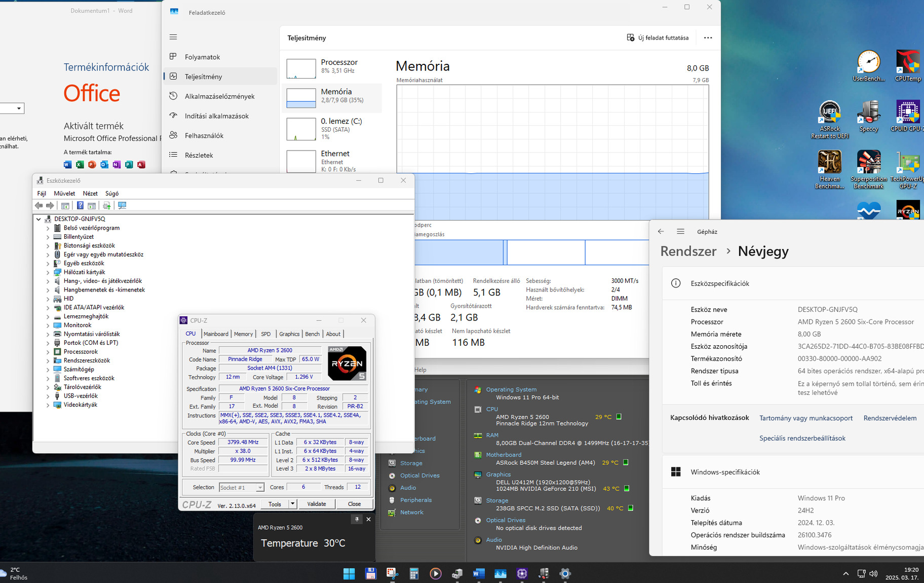
Task: Go back in Settings window
Action: point(661,232)
